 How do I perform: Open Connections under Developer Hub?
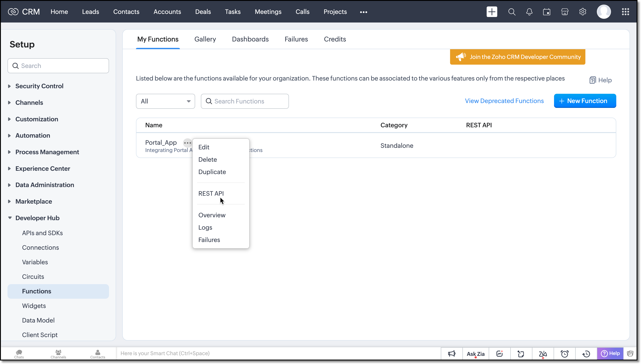pyautogui.click(x=41, y=248)
